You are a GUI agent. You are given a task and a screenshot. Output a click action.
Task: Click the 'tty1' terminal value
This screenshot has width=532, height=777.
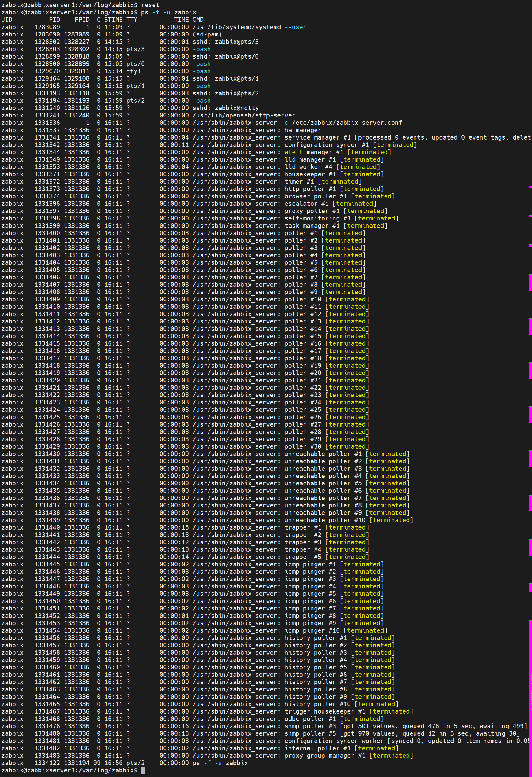coord(133,71)
